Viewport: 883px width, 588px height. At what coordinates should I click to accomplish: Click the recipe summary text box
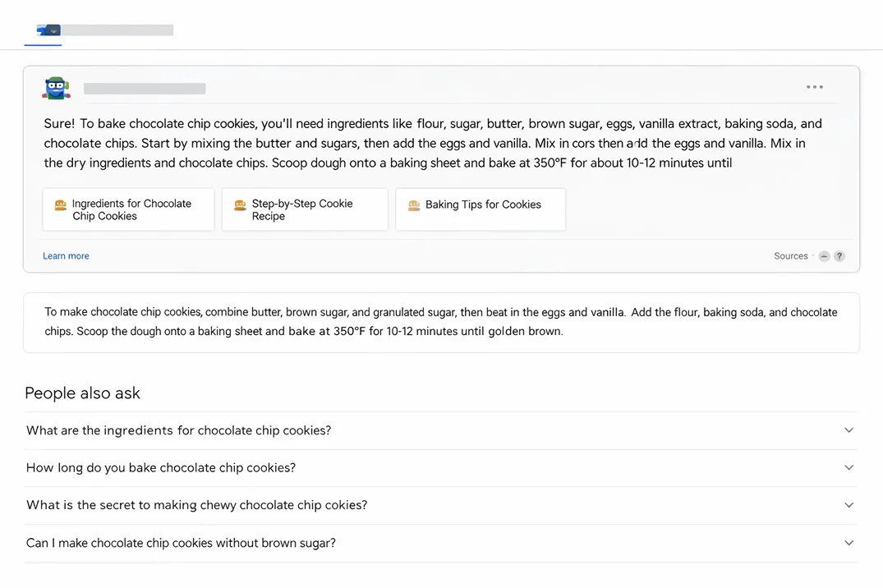tap(441, 321)
